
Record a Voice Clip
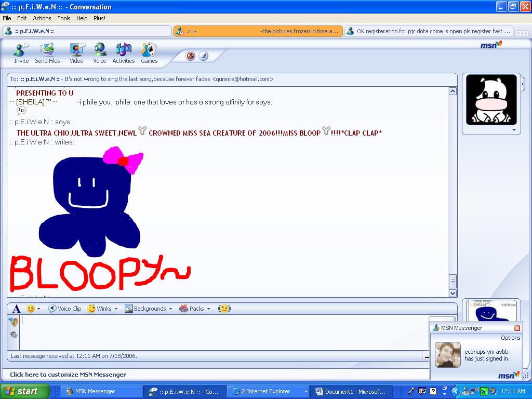65,309
